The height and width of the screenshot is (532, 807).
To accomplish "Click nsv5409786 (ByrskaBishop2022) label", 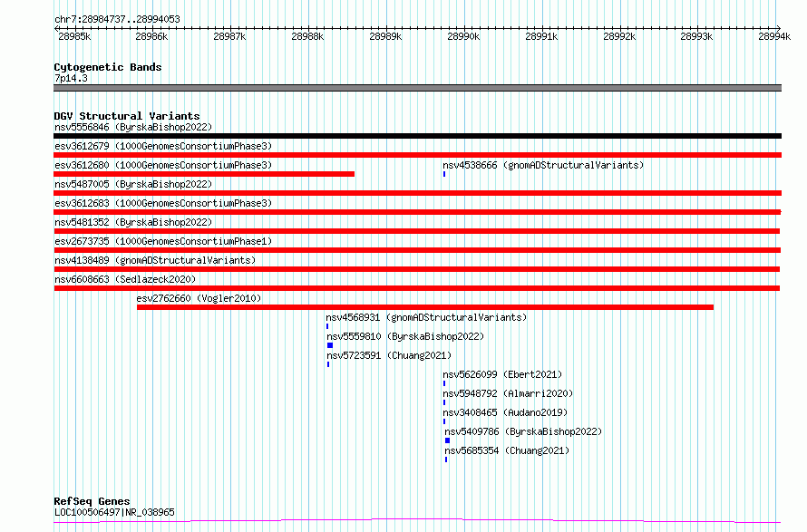I will 523,431.
